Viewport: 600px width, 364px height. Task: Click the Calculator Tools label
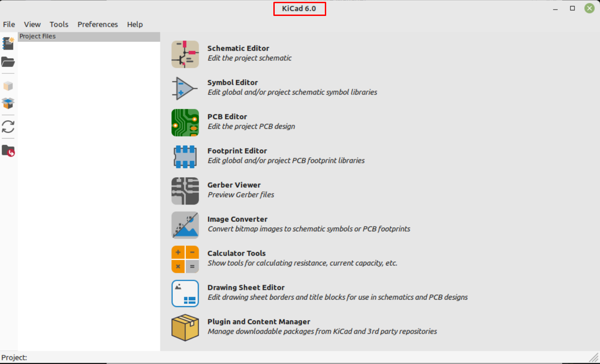[236, 253]
